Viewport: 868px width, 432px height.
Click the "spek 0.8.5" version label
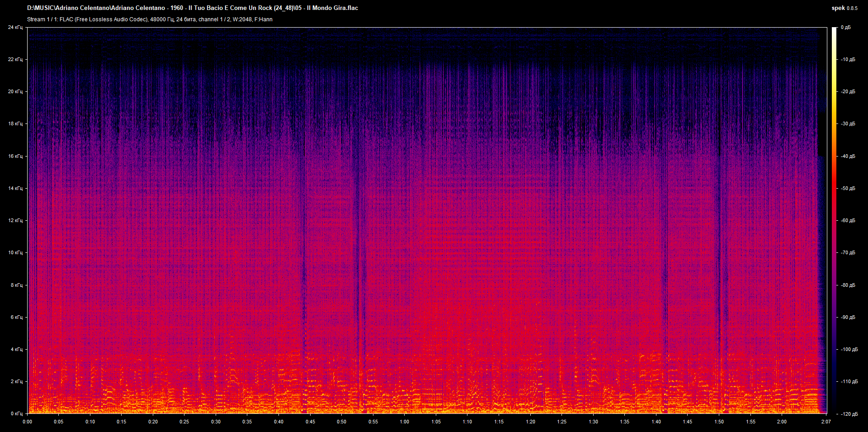[844, 8]
